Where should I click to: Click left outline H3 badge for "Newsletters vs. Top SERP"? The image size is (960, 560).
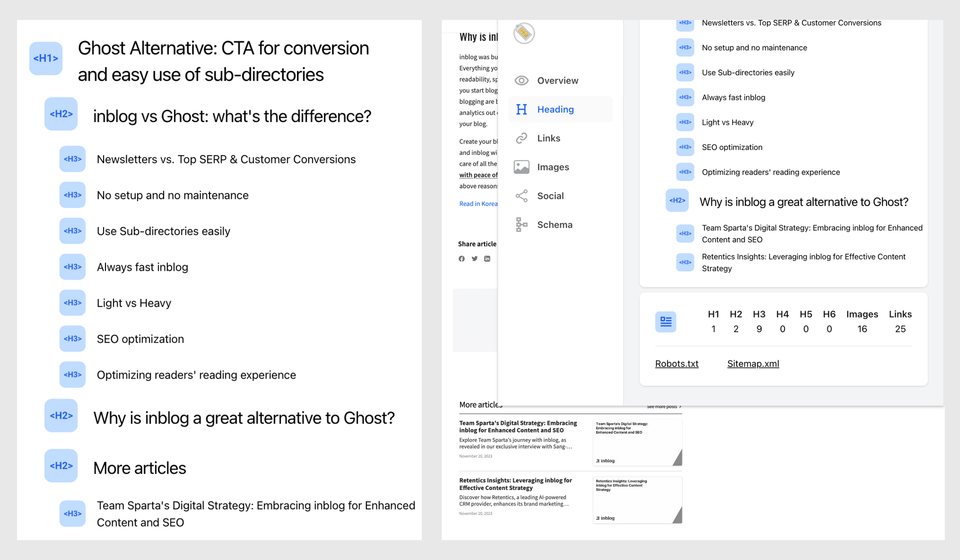click(x=72, y=159)
